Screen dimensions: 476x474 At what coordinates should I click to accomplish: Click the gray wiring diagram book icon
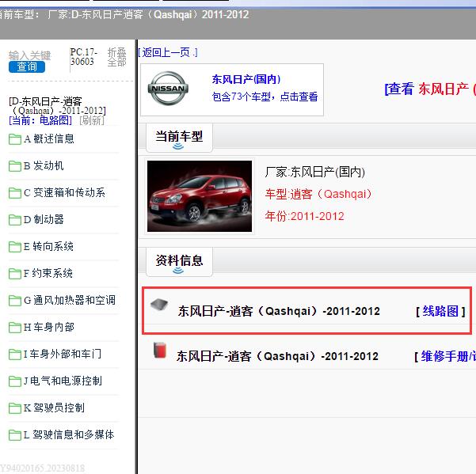coord(159,305)
